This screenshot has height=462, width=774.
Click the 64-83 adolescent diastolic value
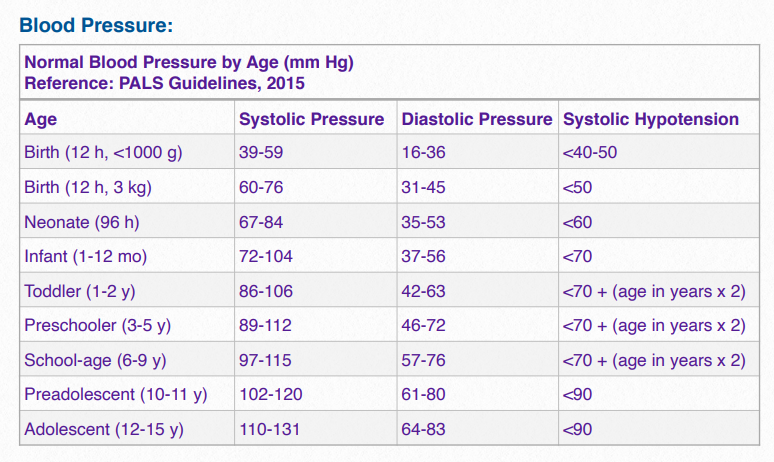423,429
